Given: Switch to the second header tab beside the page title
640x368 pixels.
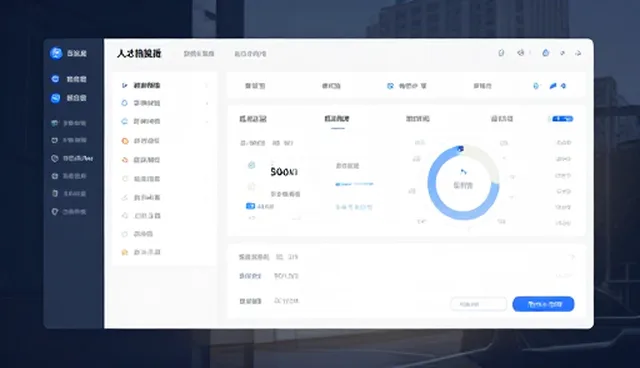Looking at the screenshot, I should pos(250,53).
